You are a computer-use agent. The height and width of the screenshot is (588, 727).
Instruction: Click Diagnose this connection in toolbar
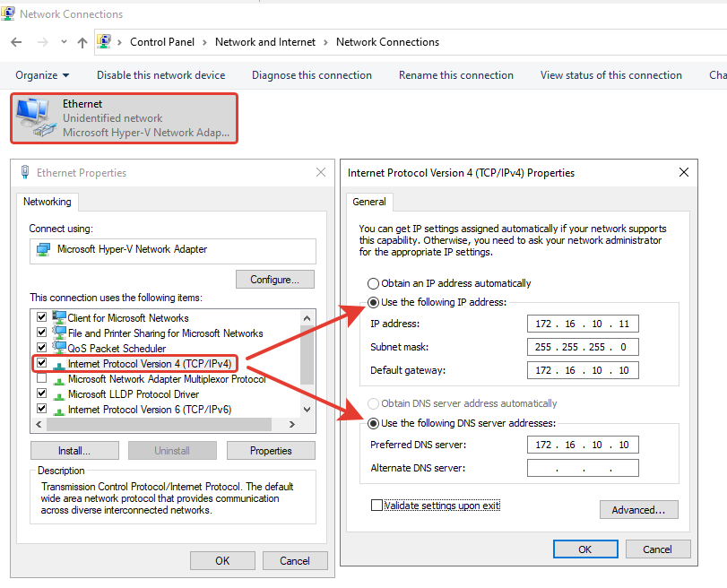(311, 75)
